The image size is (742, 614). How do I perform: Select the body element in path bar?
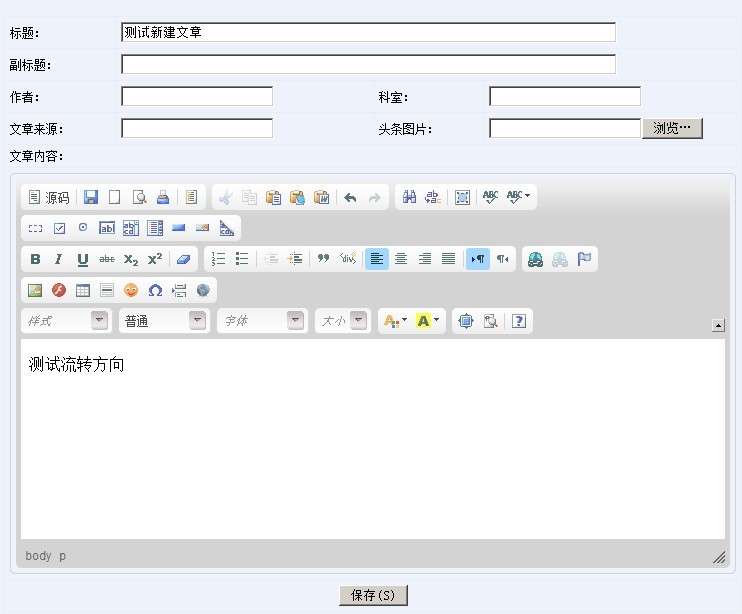pyautogui.click(x=38, y=556)
